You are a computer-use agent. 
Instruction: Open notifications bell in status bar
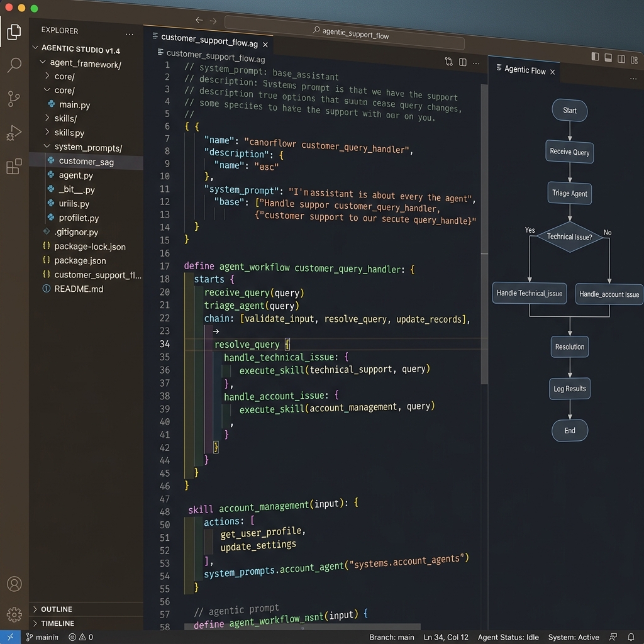(x=631, y=637)
